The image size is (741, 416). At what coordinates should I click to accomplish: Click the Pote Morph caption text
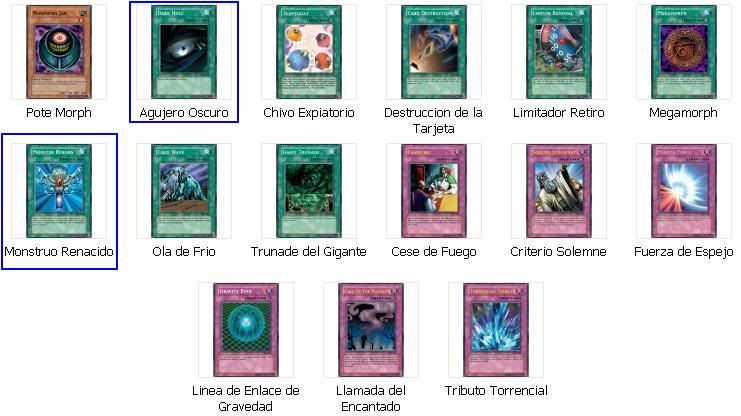59,113
